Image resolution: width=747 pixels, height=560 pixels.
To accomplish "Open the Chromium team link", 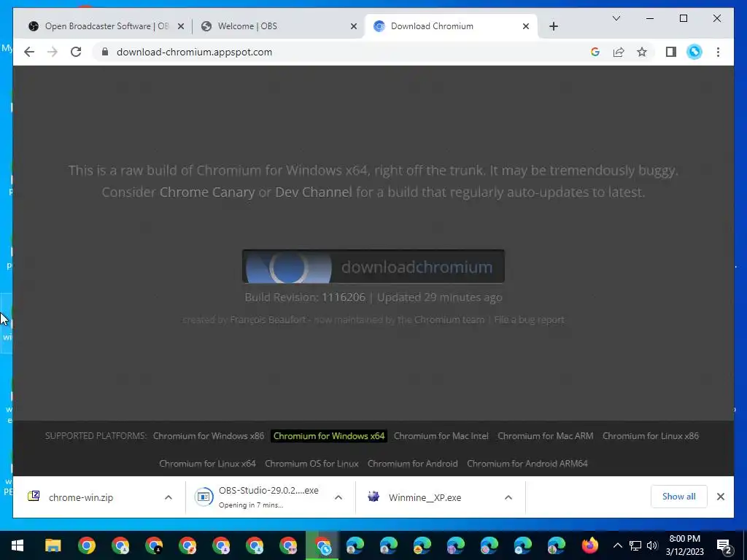I will tap(449, 319).
